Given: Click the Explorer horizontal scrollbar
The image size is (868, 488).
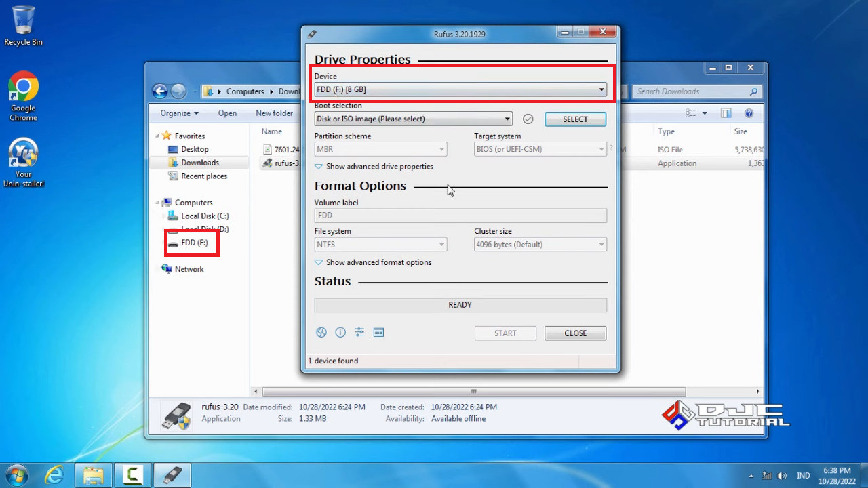Looking at the screenshot, I should (x=474, y=392).
